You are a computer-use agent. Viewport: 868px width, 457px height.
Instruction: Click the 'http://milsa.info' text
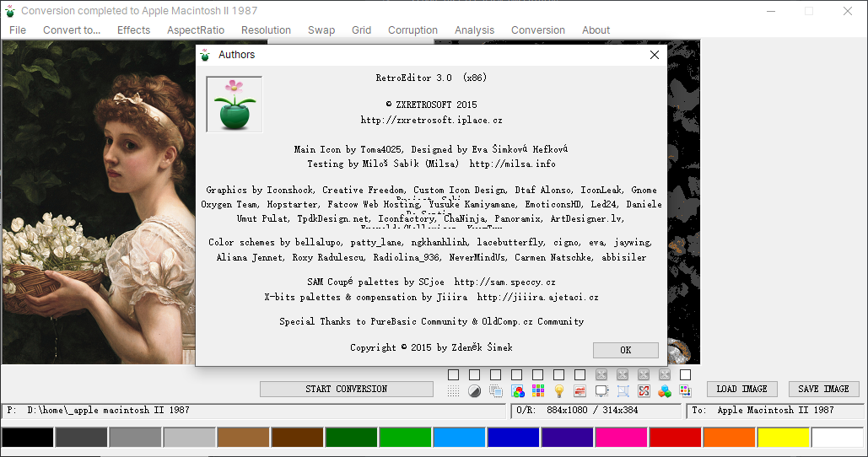click(513, 164)
